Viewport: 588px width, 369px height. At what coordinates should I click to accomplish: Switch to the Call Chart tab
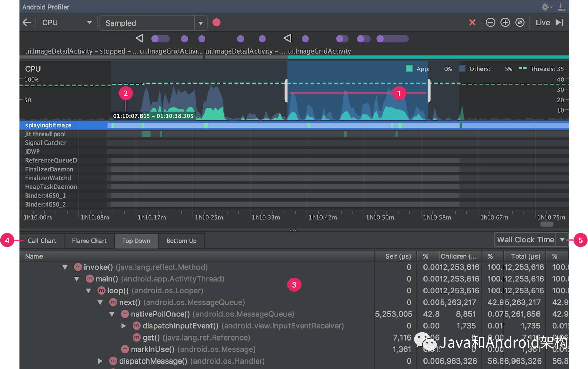click(x=42, y=241)
